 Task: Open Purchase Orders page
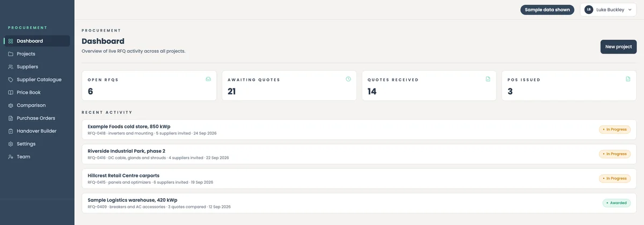click(x=37, y=118)
